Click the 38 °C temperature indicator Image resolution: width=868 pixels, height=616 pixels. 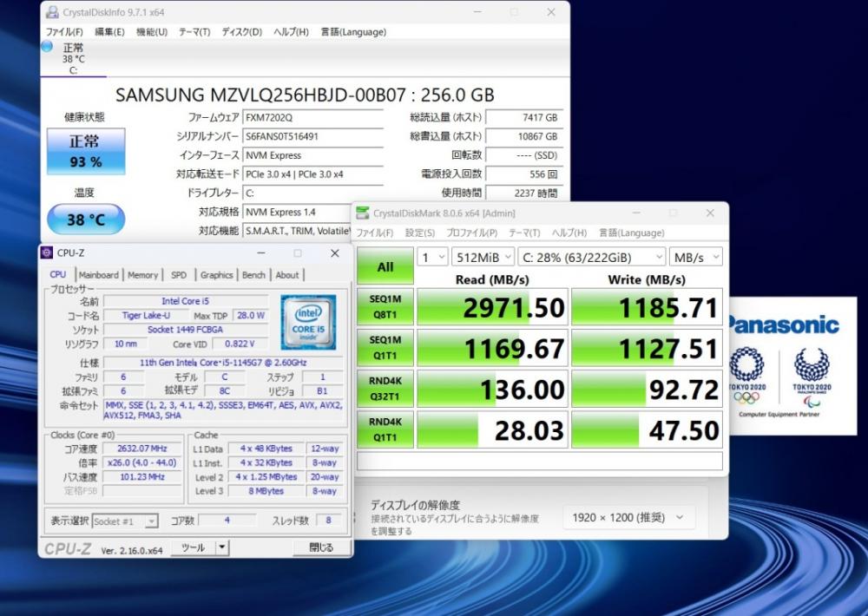(85, 220)
